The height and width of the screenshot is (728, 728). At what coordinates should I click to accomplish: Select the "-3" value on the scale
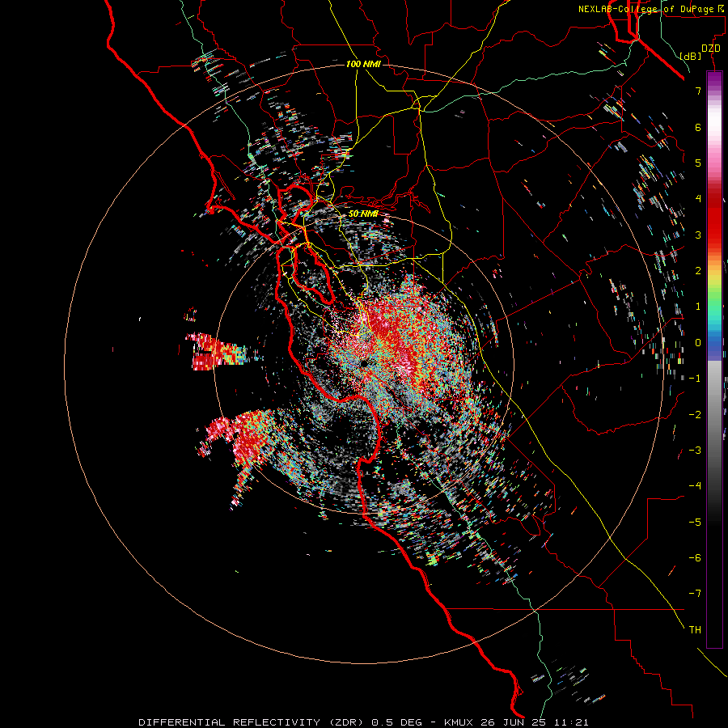pos(695,451)
